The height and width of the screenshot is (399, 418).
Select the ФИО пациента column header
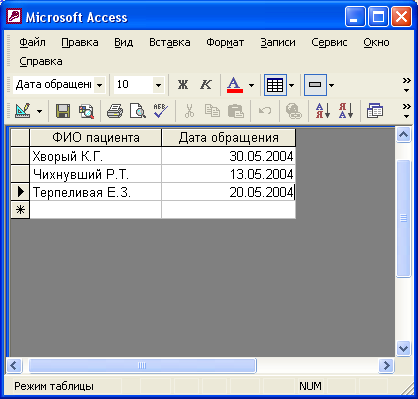click(x=96, y=137)
